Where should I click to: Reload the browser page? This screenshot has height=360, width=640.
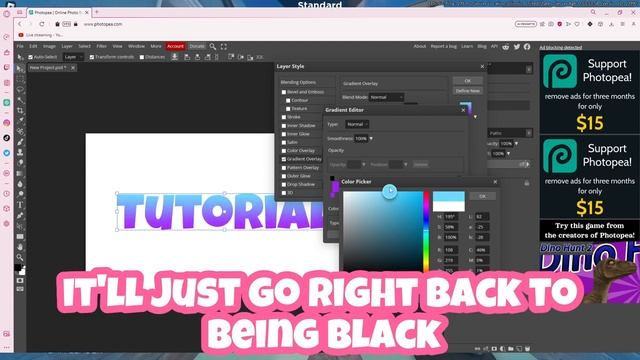pyautogui.click(x=42, y=24)
